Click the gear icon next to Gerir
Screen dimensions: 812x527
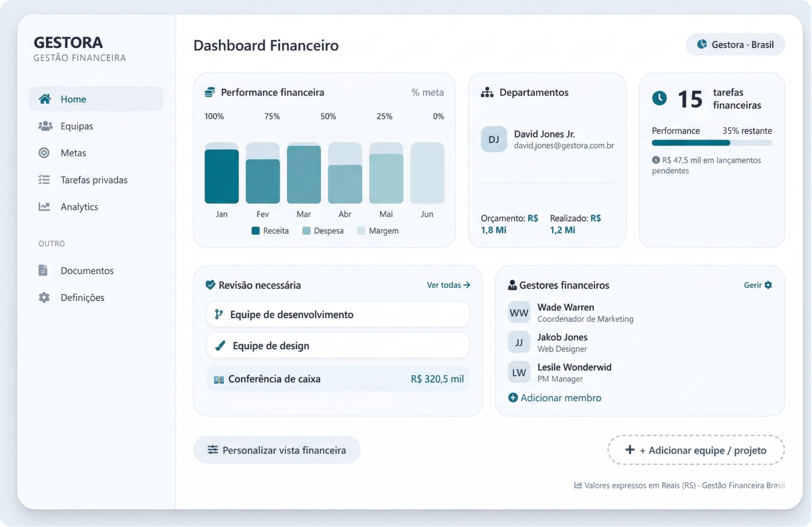(x=768, y=285)
